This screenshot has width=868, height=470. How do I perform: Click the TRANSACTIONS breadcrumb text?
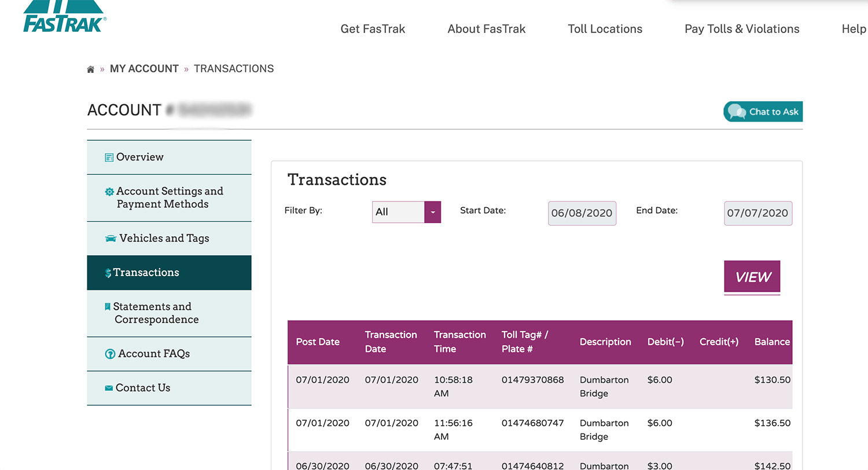pyautogui.click(x=234, y=69)
